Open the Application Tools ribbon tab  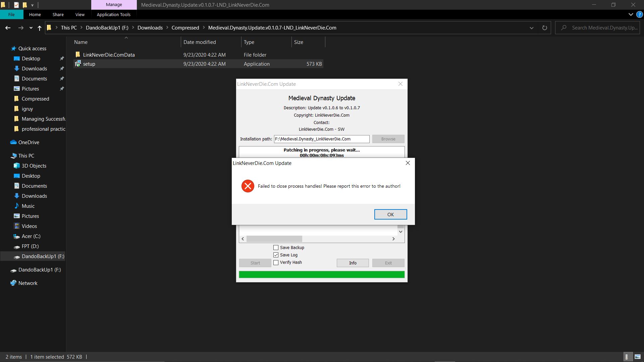[113, 14]
